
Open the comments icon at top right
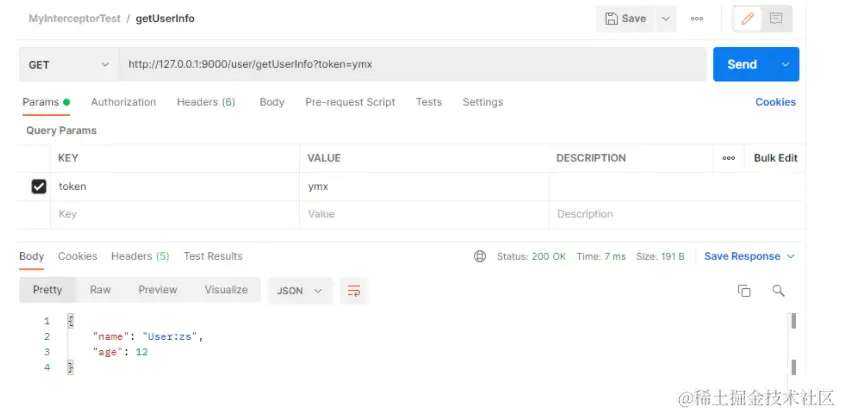coord(776,19)
